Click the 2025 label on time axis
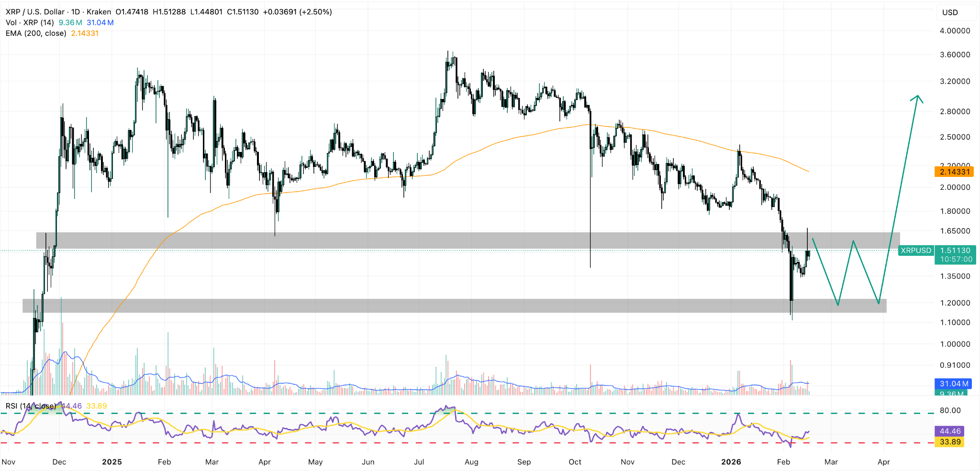This screenshot has width=980, height=471. pos(112,462)
